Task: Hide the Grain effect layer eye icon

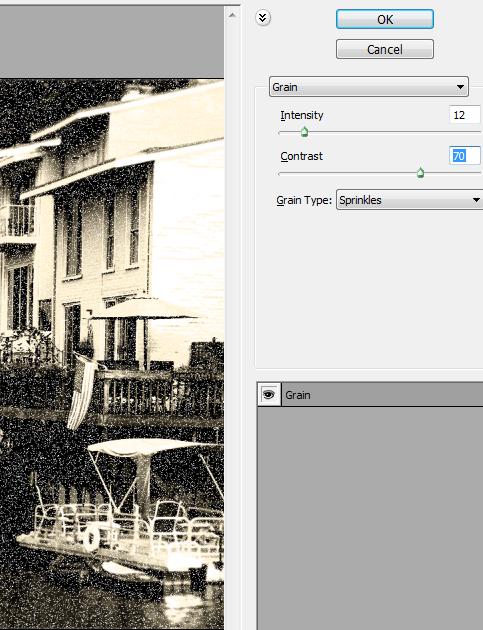Action: [268, 395]
